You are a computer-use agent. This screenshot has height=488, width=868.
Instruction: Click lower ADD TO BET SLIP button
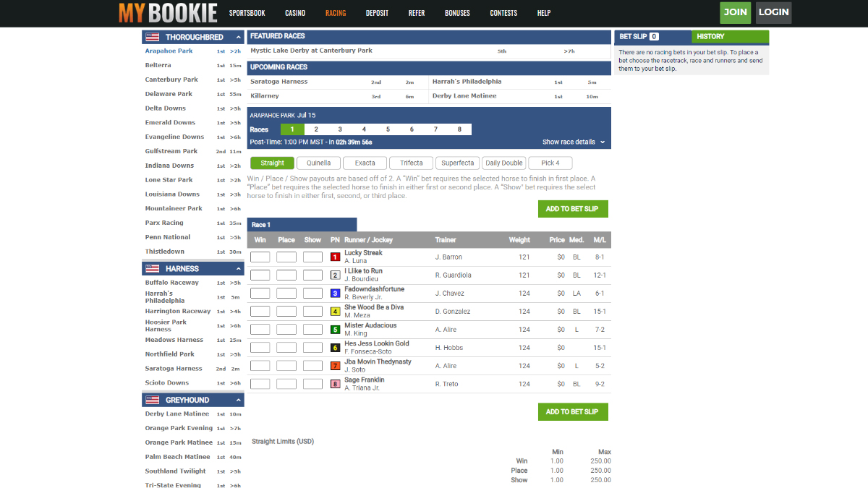573,412
